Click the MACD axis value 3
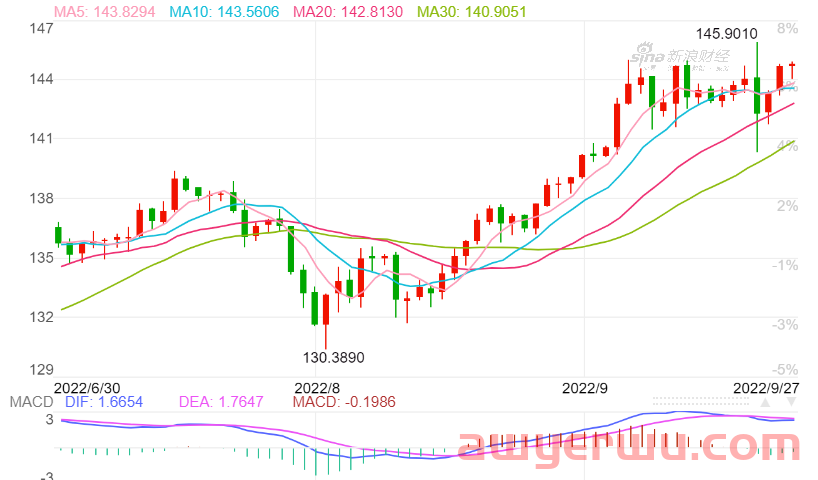Screen dimensions: 818x480 pyautogui.click(x=49, y=419)
